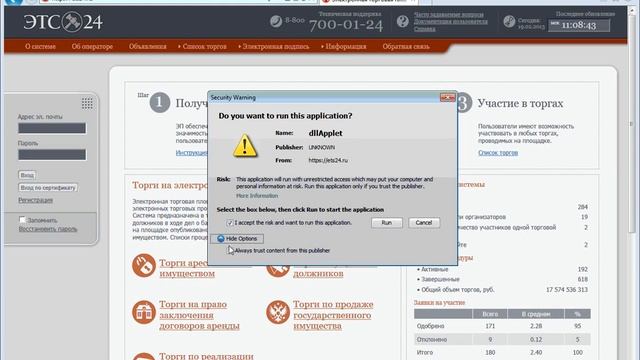Click the phone icon beside 8-800
Image resolution: width=640 pixels, height=360 pixels.
click(x=276, y=20)
